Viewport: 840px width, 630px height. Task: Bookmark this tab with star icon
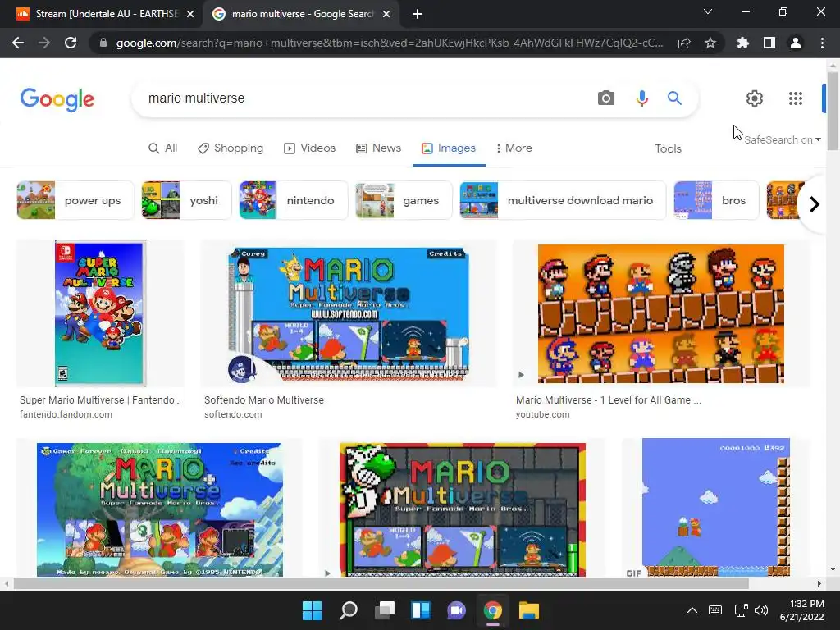(x=710, y=43)
